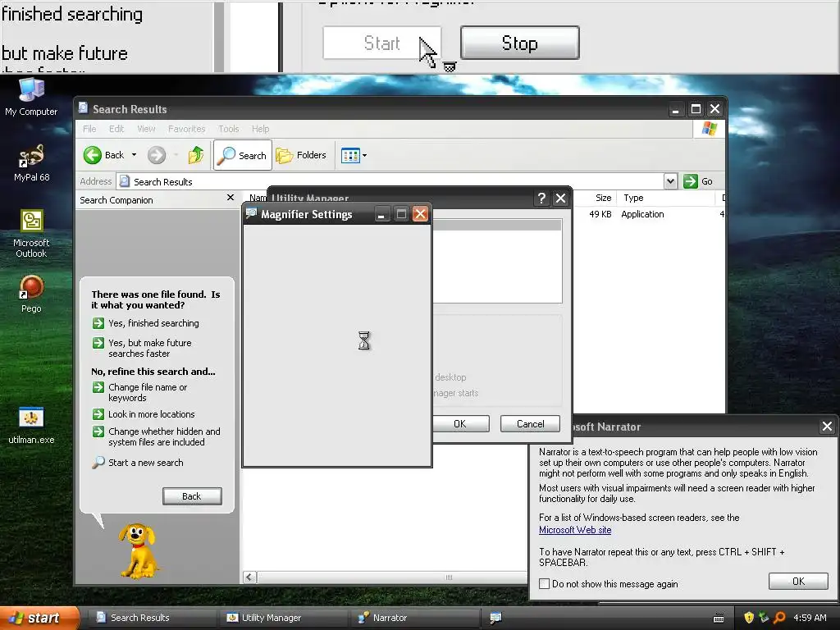Close the Narrator message dialog
This screenshot has width=840, height=630.
click(x=827, y=427)
